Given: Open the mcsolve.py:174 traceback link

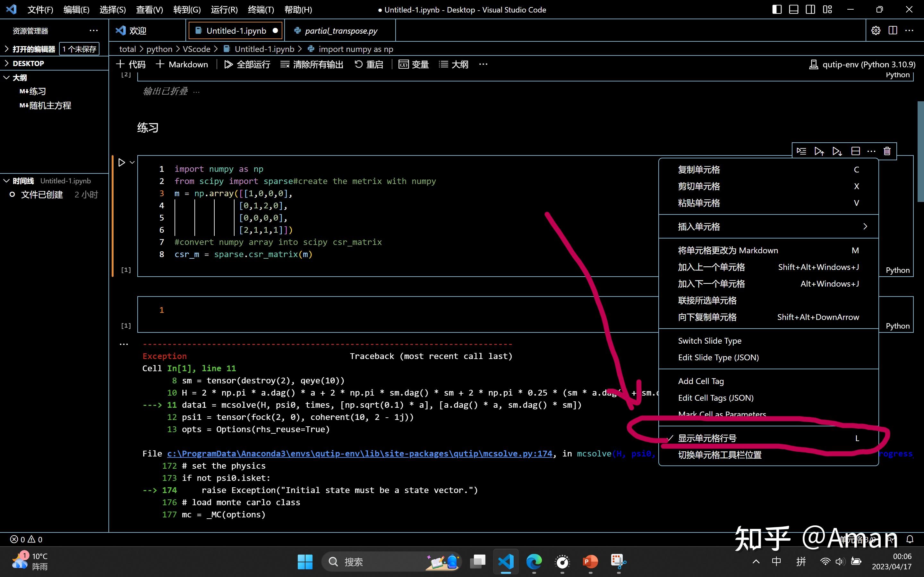Looking at the screenshot, I should (x=359, y=453).
